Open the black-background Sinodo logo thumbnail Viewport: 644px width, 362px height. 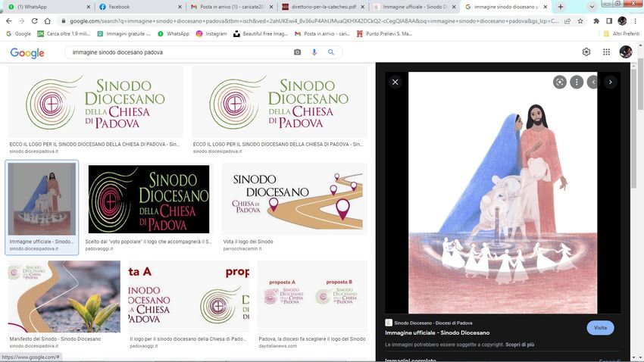click(148, 199)
